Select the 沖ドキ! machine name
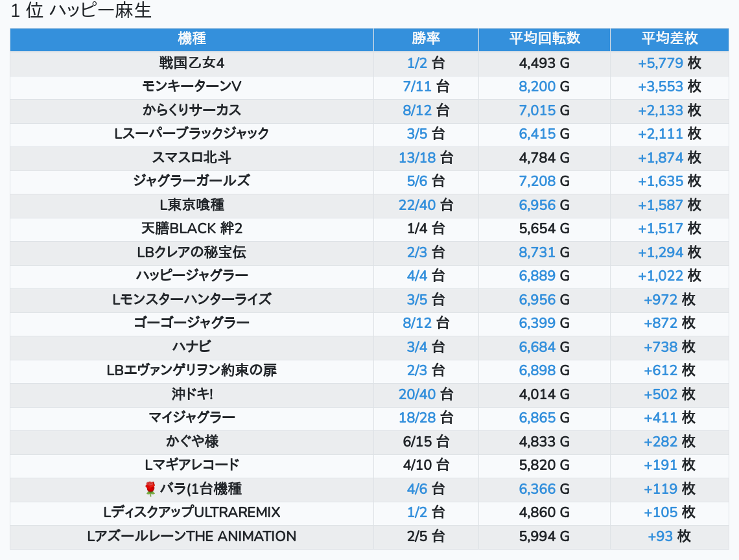The image size is (739, 560). pyautogui.click(x=192, y=394)
